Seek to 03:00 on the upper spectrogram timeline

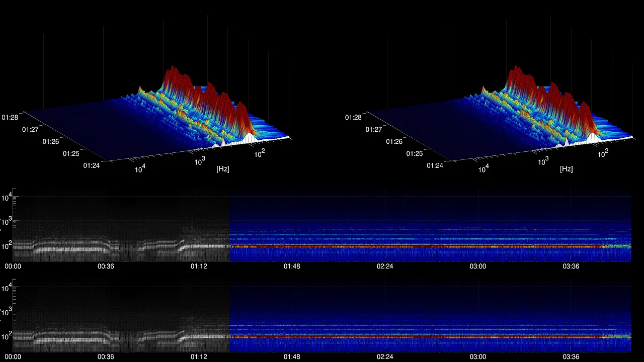[478, 266]
